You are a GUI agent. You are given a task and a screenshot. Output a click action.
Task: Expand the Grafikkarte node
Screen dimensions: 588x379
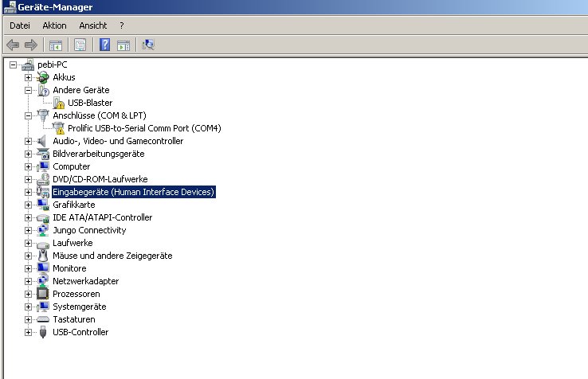pyautogui.click(x=28, y=205)
